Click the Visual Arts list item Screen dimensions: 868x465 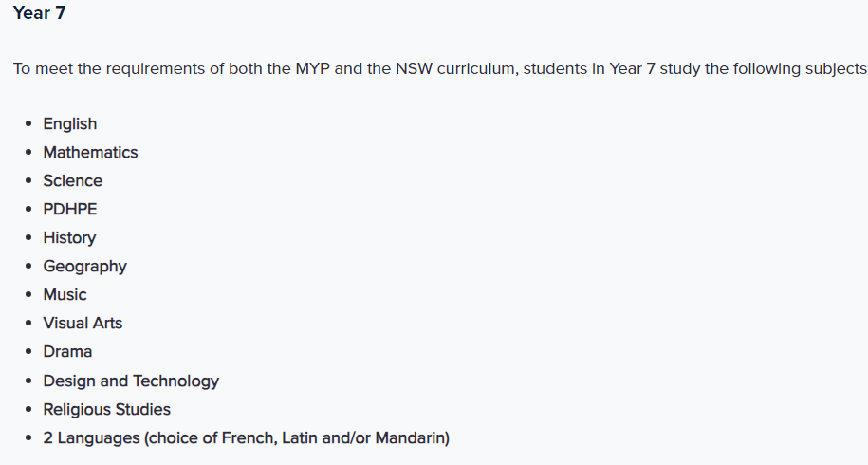pos(83,323)
